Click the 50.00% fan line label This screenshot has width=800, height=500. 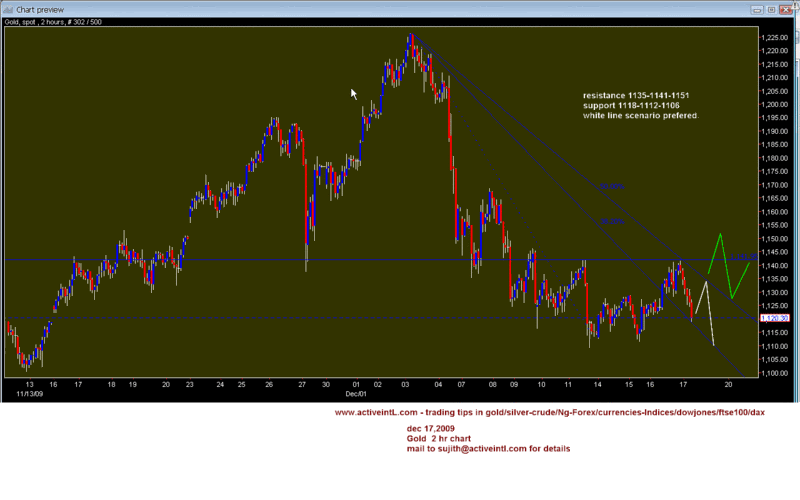612,186
